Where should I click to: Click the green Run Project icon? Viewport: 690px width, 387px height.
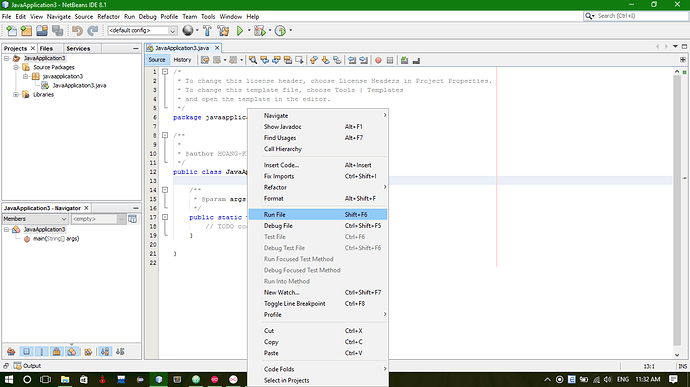click(x=240, y=30)
